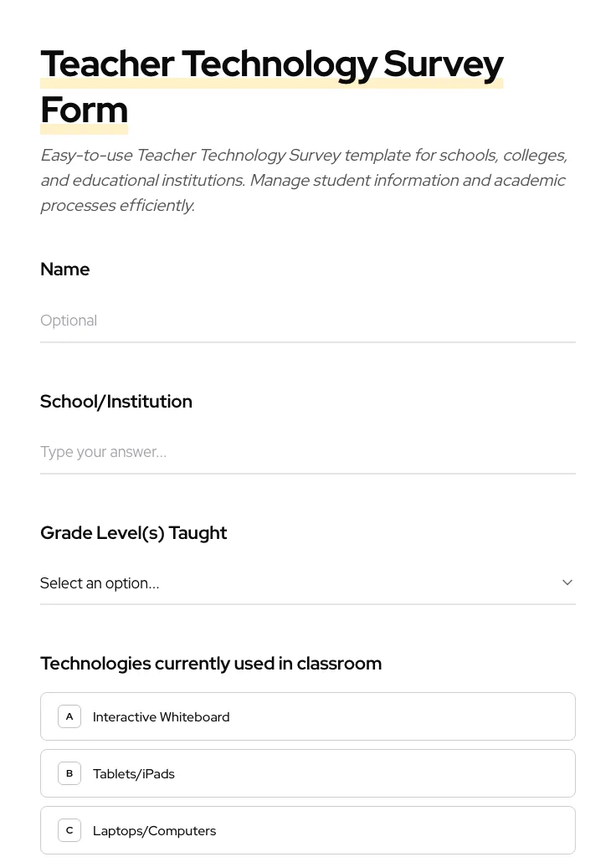This screenshot has height=857, width=616.
Task: Click the "Optional" placeholder text
Action: click(x=69, y=321)
